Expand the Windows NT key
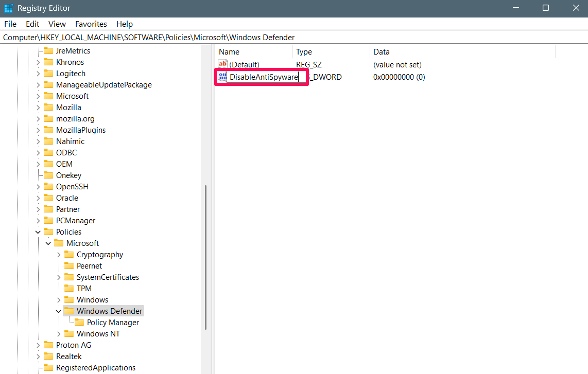This screenshot has height=374, width=588. (59, 333)
